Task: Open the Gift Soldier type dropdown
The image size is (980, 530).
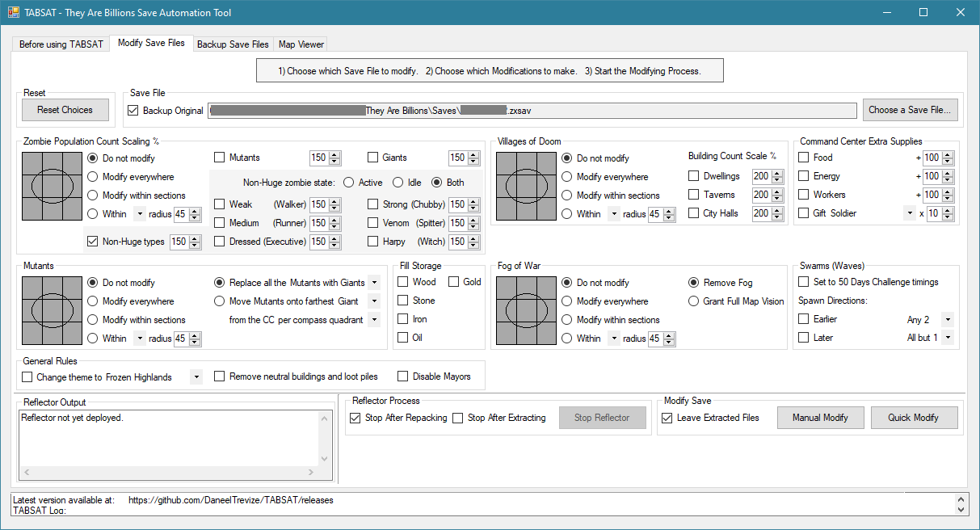Action: tap(911, 213)
